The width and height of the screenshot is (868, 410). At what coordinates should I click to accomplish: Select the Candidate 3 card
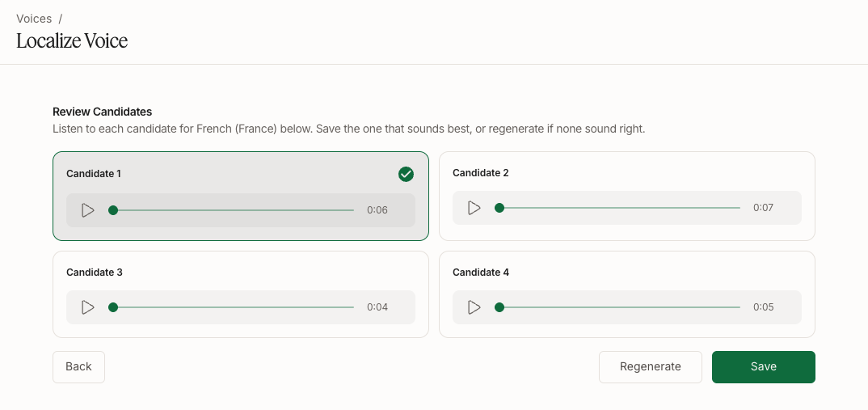[x=240, y=294]
